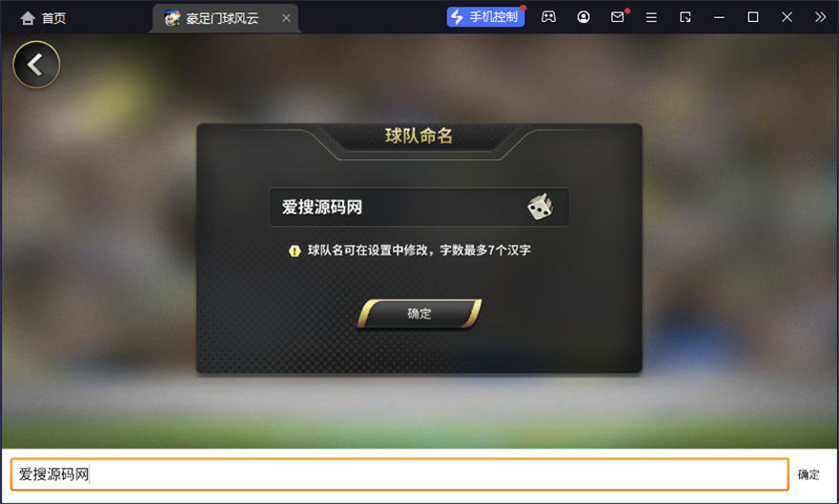Viewport: 839px width, 504px height.
Task: Click the home house icon
Action: [28, 18]
